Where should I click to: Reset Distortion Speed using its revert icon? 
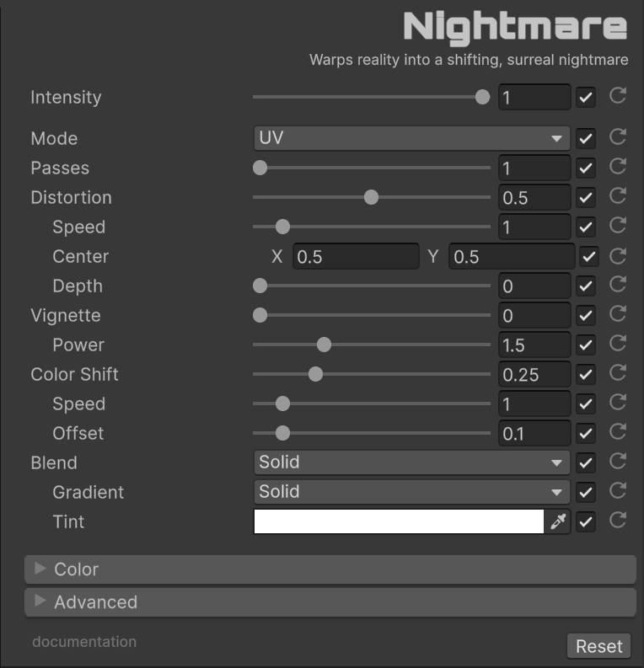(x=618, y=226)
